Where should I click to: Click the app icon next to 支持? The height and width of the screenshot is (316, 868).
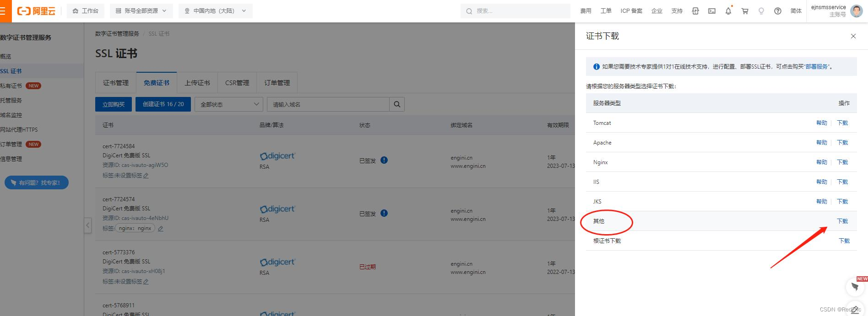click(x=695, y=11)
